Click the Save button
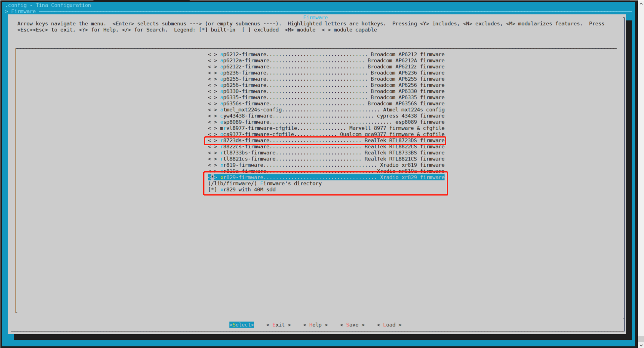 [352, 325]
